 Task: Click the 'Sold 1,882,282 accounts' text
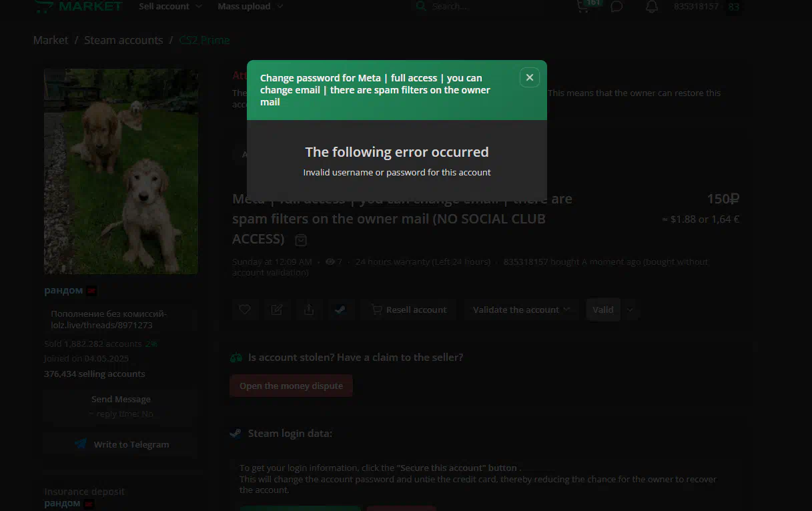93,344
